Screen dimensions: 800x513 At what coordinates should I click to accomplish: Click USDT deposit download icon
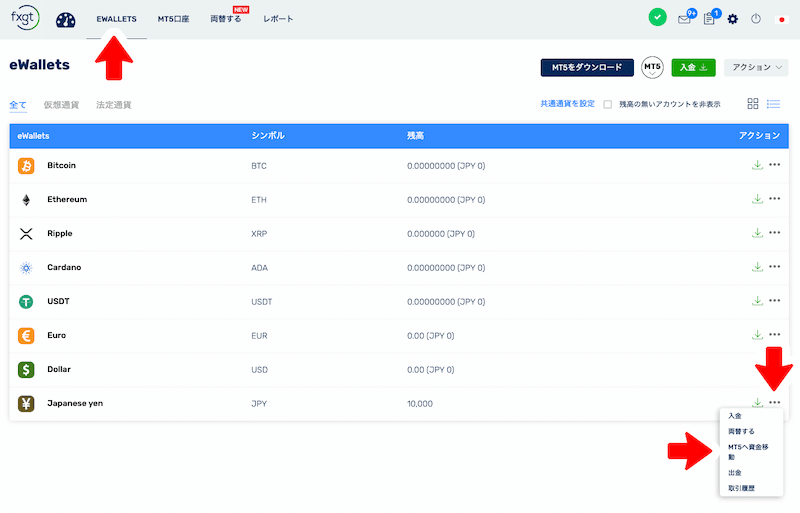click(x=757, y=301)
